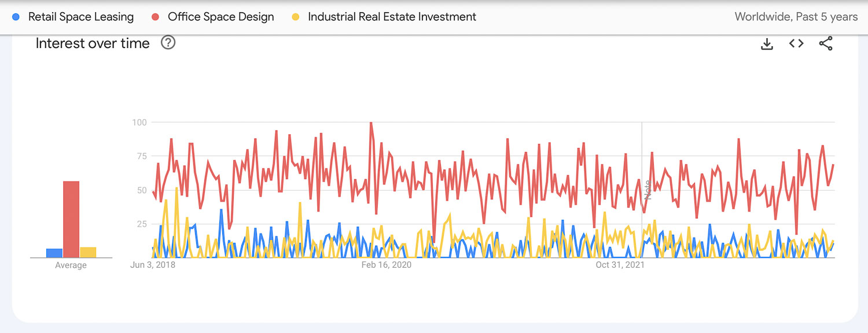Click the share icon
Image resolution: width=868 pixels, height=333 pixels.
click(x=826, y=43)
